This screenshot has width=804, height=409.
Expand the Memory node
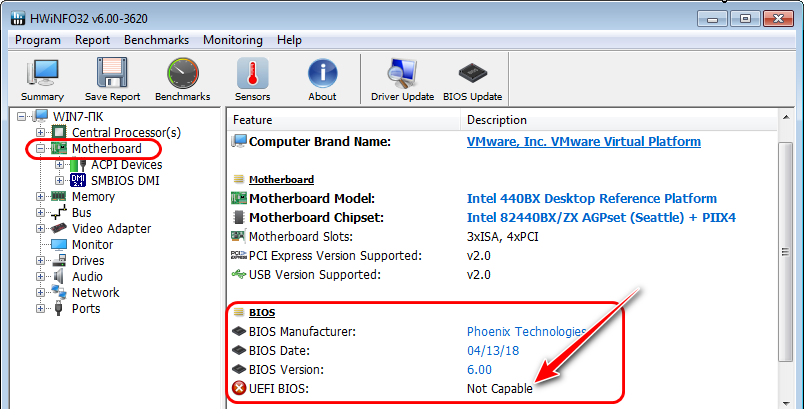(41, 196)
